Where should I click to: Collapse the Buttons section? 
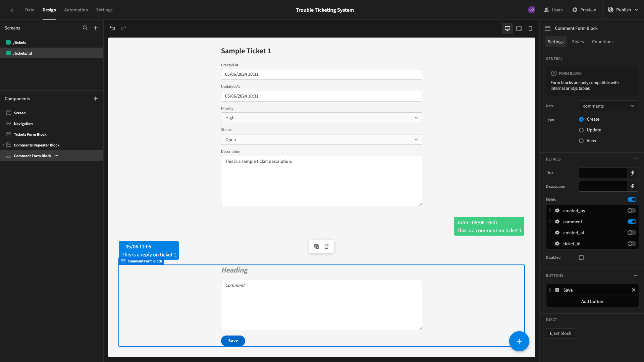point(636,276)
